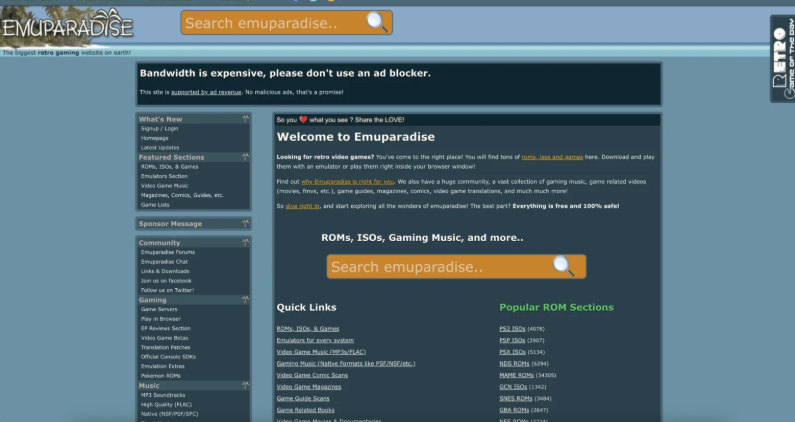This screenshot has height=422, width=795.
Task: Click the Popular ROM Sections heading
Action: tap(556, 307)
